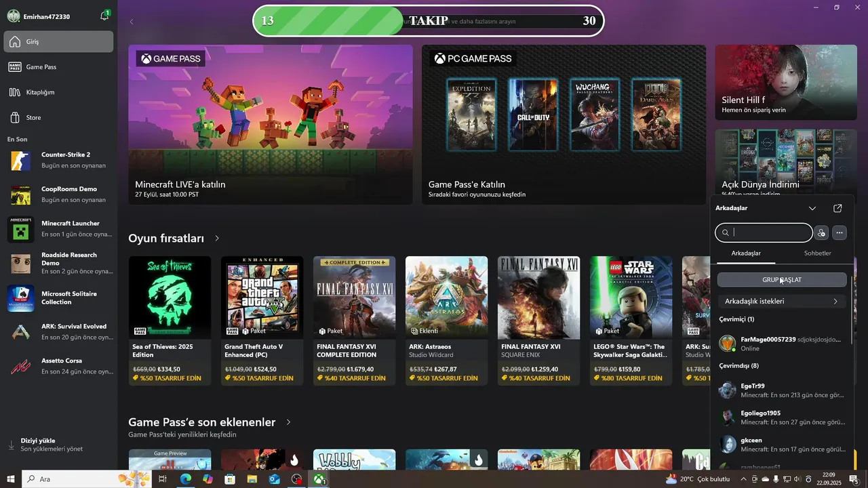Select friend FarMage00057239
868x488 pixels.
(x=783, y=344)
